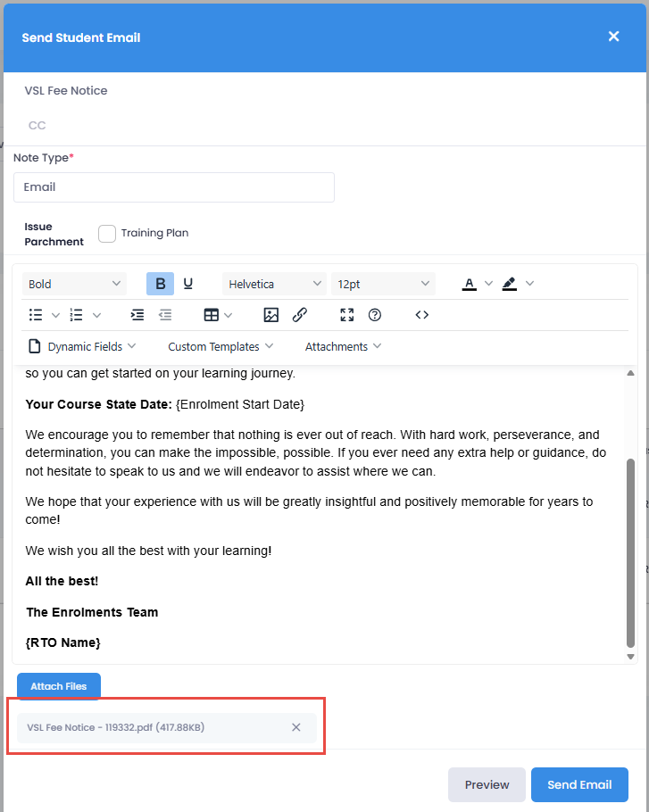Screen dimensions: 649x812
Task: Insert an image into the email
Action: pos(271,315)
